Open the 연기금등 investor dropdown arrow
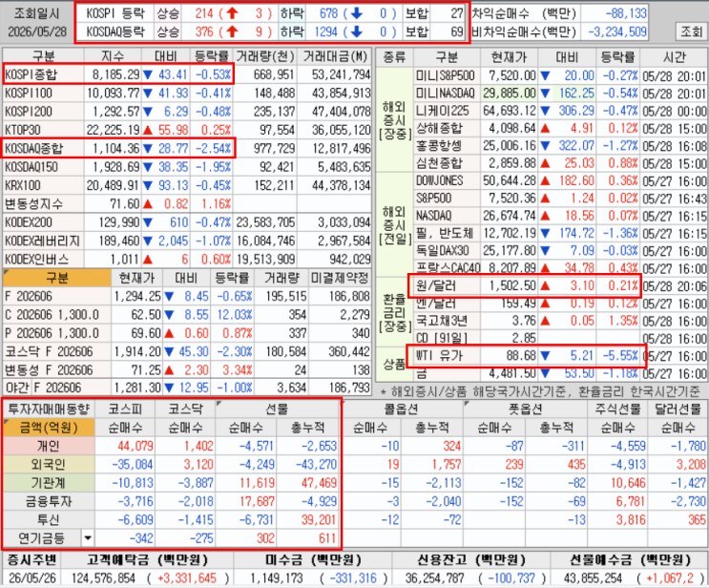This screenshot has width=709, height=588. pos(88,538)
